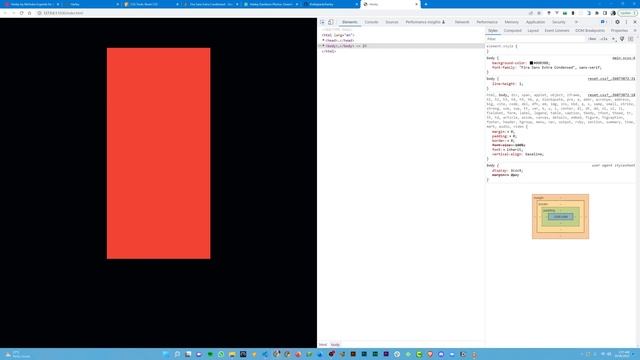
Task: Open the taskbar search icon
Action: tap(177, 354)
